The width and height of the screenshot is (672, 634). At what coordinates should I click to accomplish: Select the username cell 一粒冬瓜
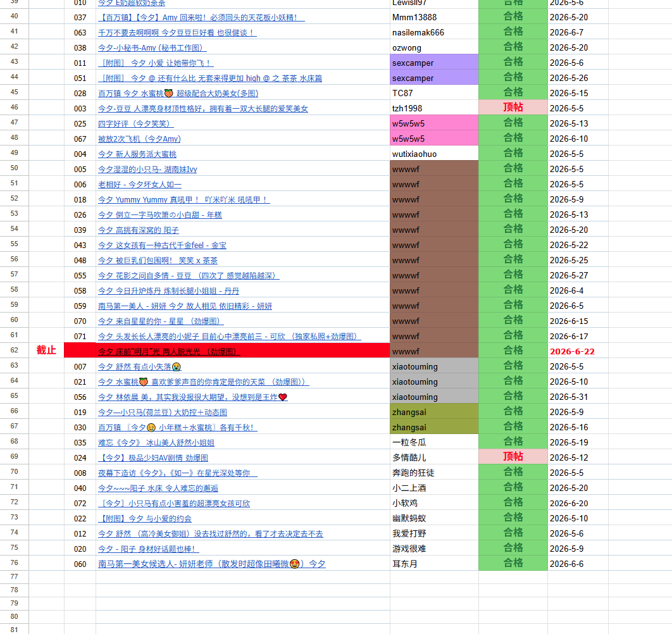coord(434,442)
